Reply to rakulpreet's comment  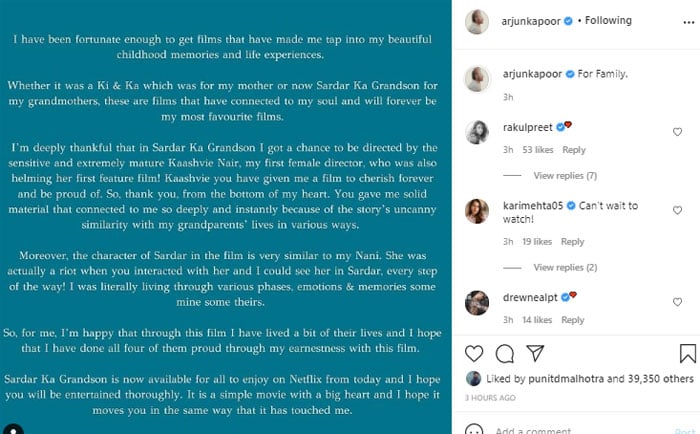click(x=573, y=150)
